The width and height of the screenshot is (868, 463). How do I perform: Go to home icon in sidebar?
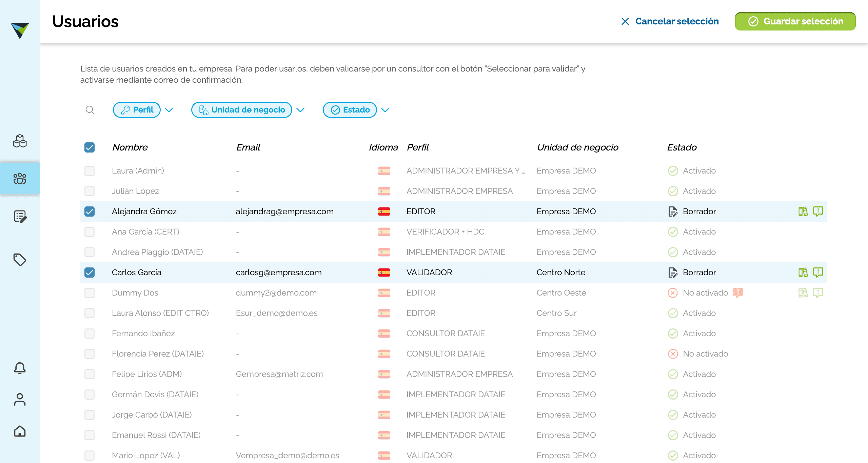click(x=20, y=431)
